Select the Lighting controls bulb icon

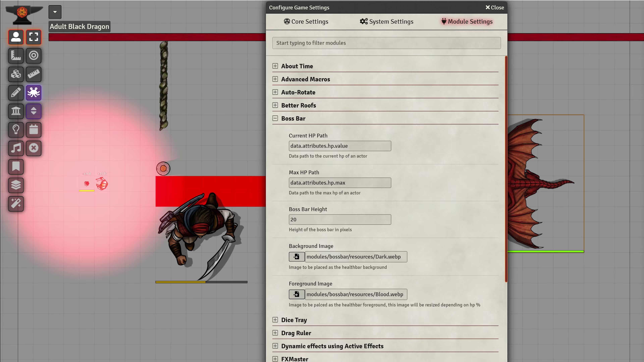pos(16,129)
